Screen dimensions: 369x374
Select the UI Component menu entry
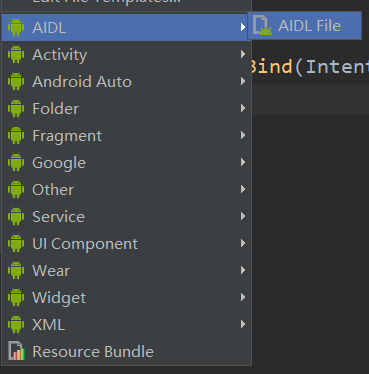tap(126, 243)
